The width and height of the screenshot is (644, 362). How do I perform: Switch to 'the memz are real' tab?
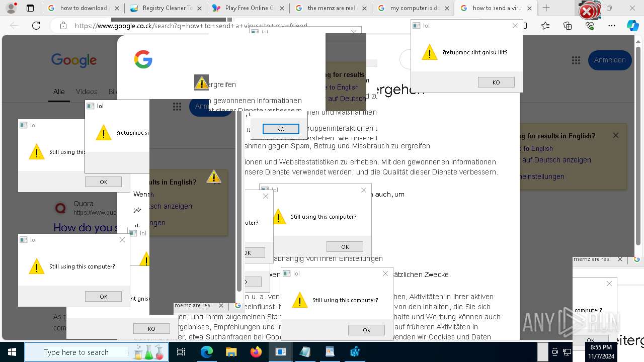pyautogui.click(x=331, y=8)
